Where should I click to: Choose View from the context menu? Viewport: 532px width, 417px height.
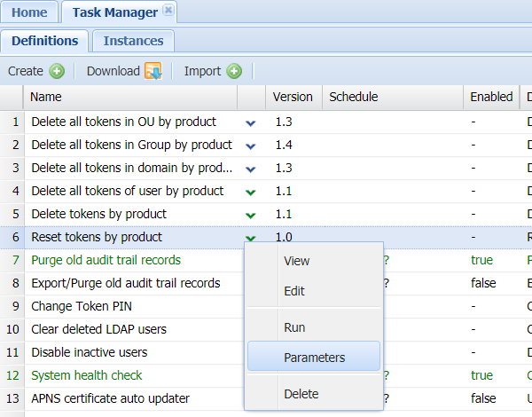[x=296, y=261]
